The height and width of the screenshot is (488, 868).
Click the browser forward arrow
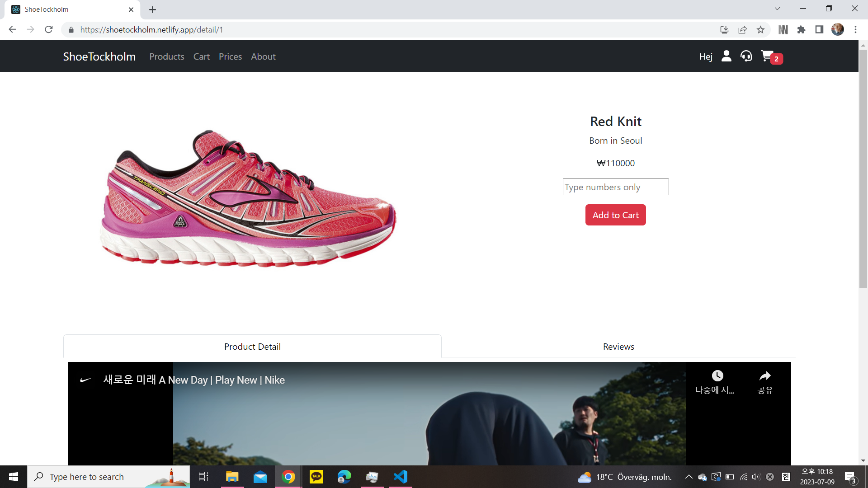pyautogui.click(x=30, y=29)
